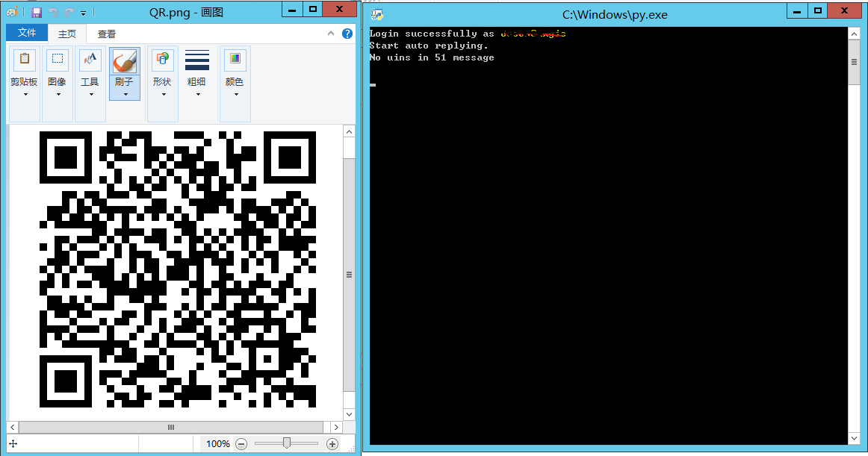
Task: Click the Paint application icon in title bar
Action: 12,12
